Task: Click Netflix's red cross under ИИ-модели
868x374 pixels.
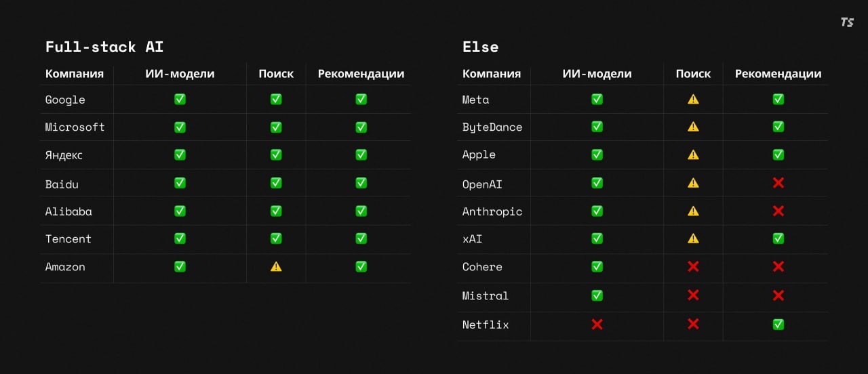Action: (x=597, y=325)
